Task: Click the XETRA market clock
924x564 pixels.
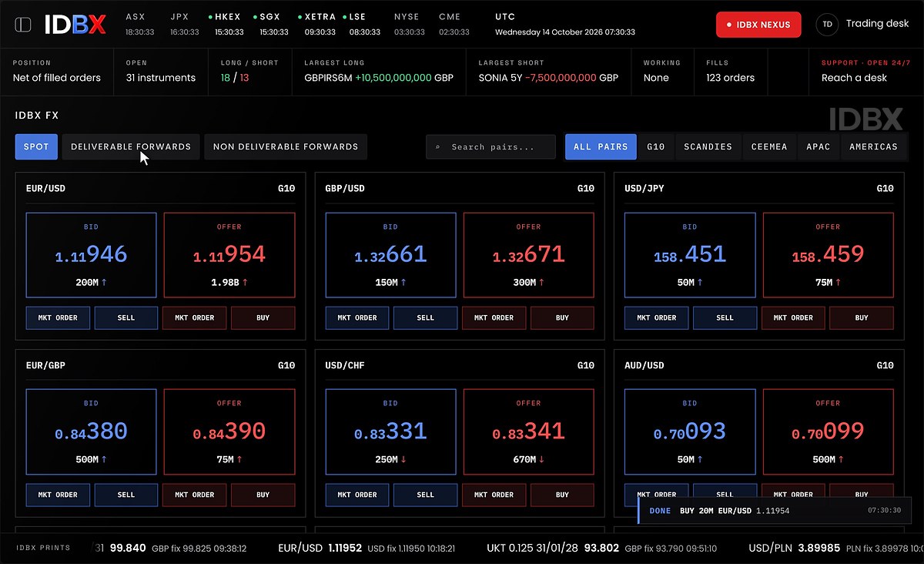Action: 317,24
